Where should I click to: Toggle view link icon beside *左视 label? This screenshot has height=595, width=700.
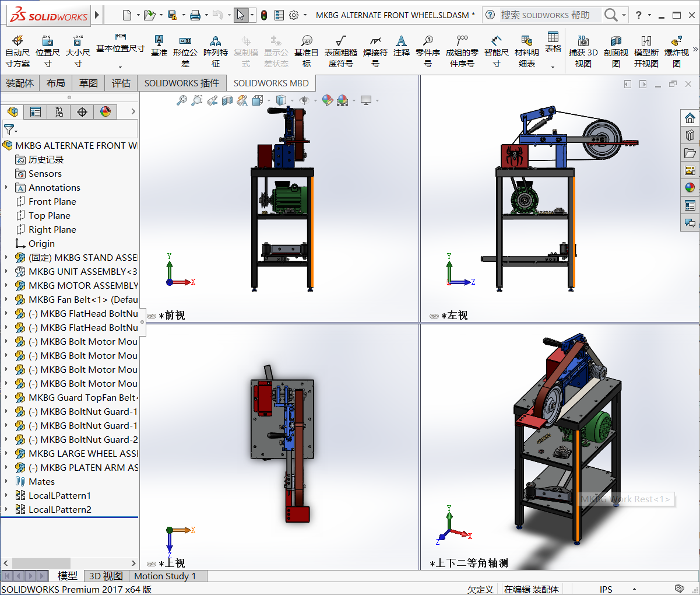click(x=434, y=316)
